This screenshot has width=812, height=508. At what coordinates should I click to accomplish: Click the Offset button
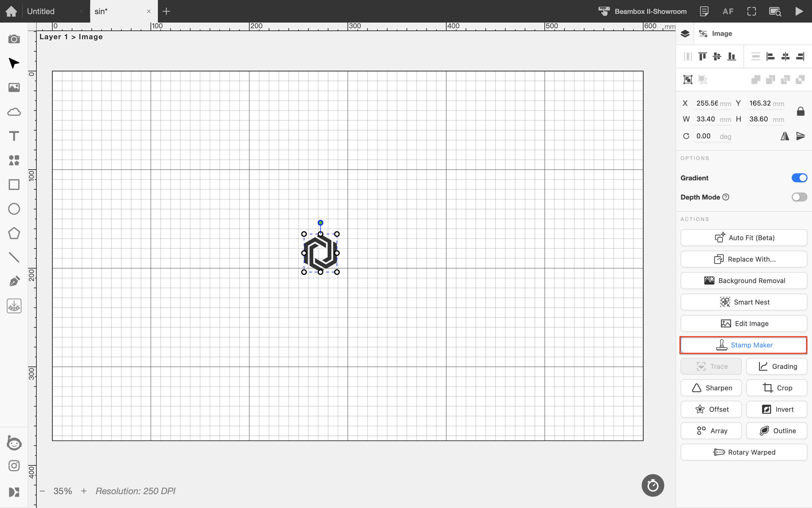pyautogui.click(x=711, y=409)
